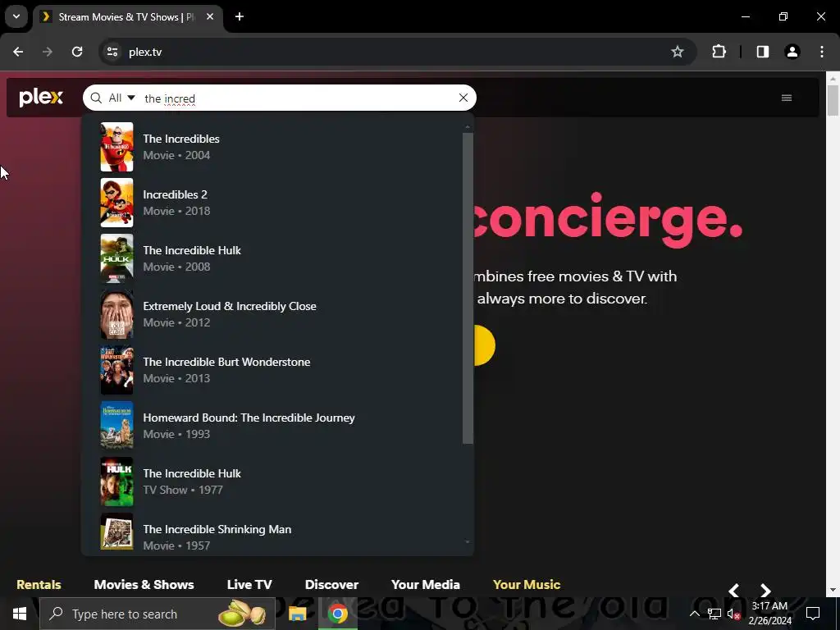Bookmark this page with star icon
The image size is (840, 630).
click(677, 52)
